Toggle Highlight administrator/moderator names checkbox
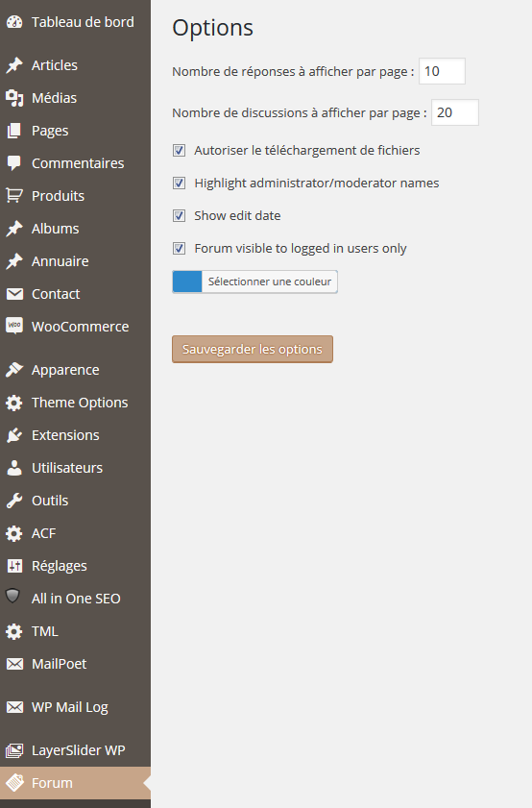Screen dimensions: 532x808 (x=179, y=183)
